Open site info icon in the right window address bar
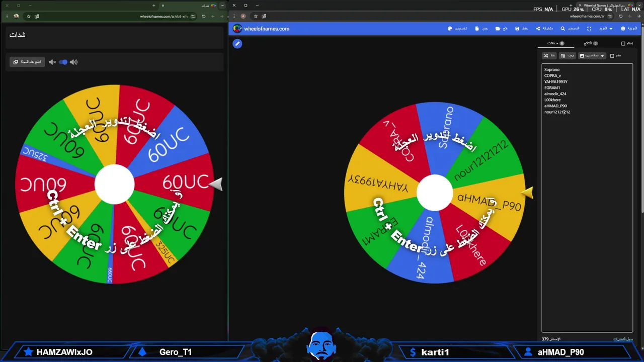 point(610,16)
